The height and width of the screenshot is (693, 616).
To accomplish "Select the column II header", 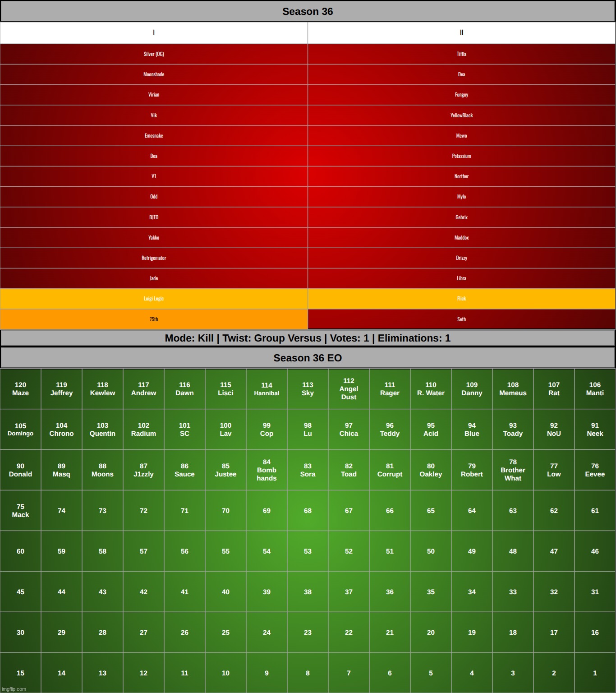I will (x=461, y=32).
